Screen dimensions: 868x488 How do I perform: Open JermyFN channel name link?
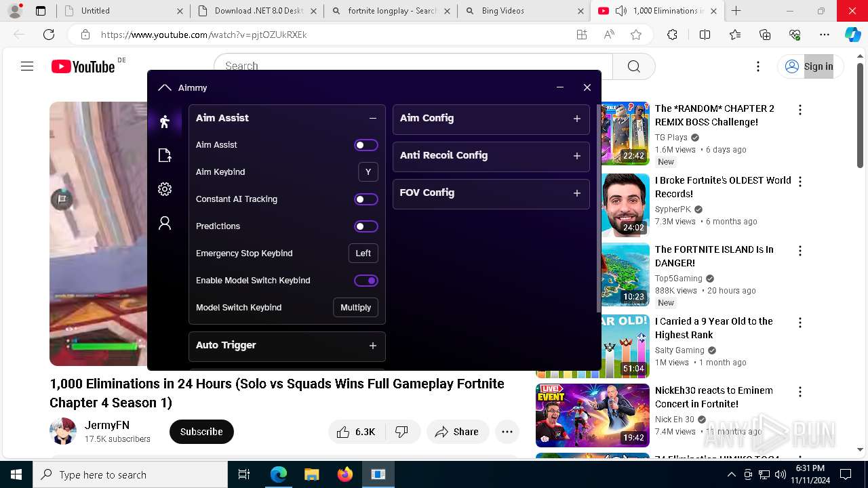tap(107, 426)
